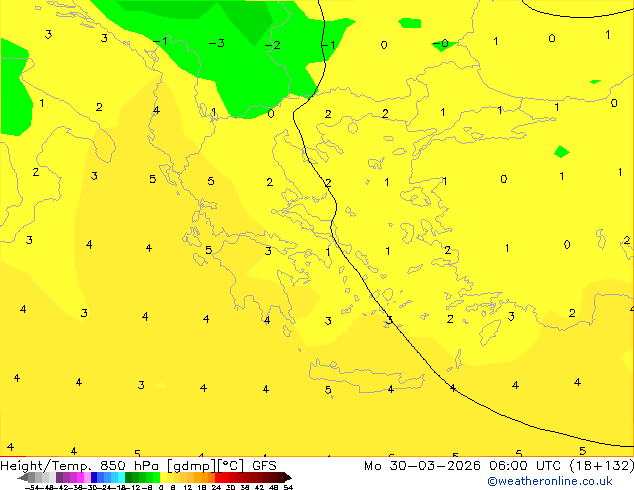Click the [gdmp] unit label
The height and width of the screenshot is (490, 634).
[x=191, y=466]
